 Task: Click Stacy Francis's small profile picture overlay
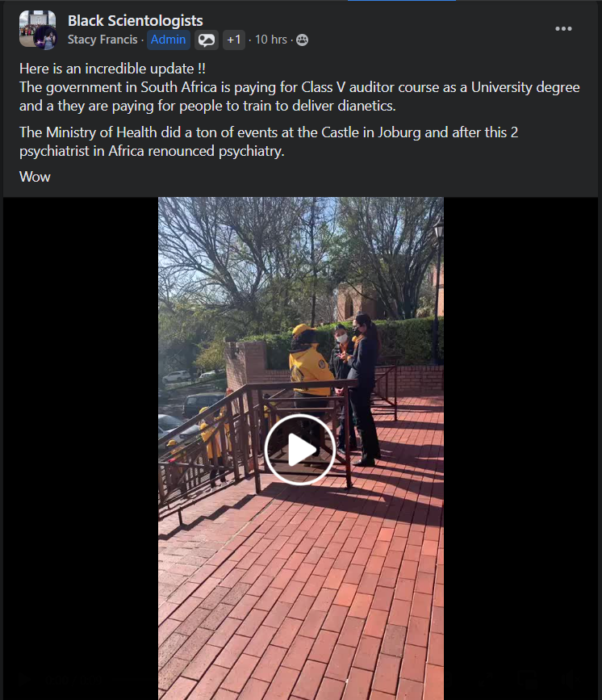click(x=47, y=37)
